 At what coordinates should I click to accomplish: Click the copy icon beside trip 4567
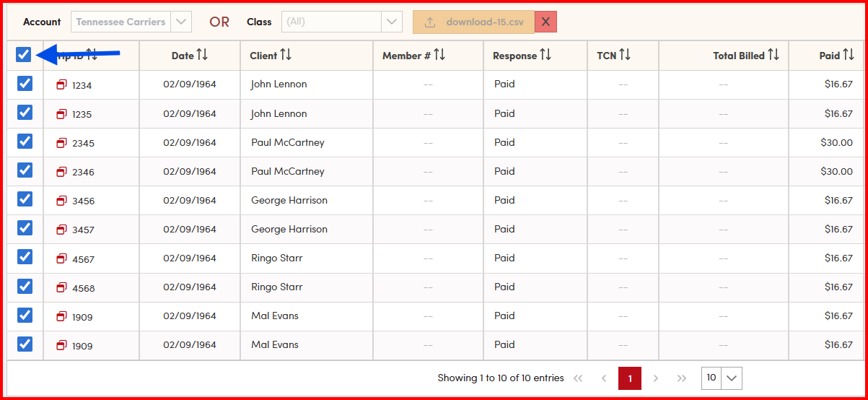point(61,259)
